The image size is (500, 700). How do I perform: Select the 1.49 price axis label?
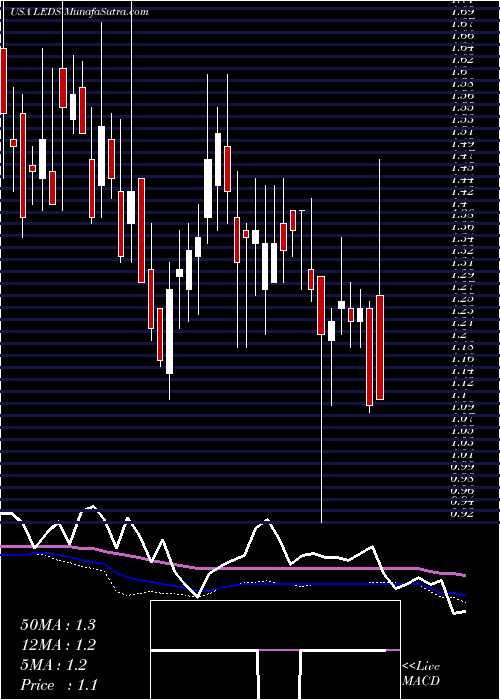pos(462,144)
